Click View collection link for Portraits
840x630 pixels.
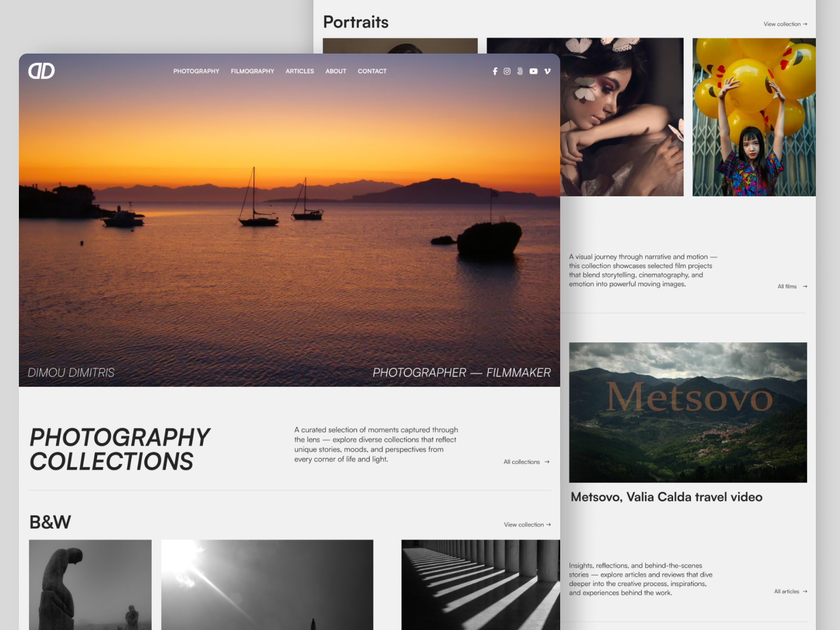(x=785, y=24)
